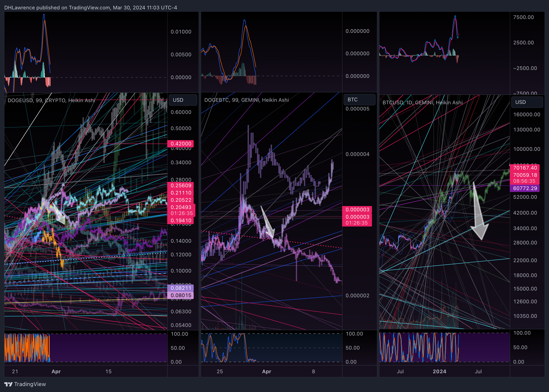Viewport: 549px width, 392px height.
Task: Click the 'Apr' date on DOGEUSD time axis
Action: point(56,372)
